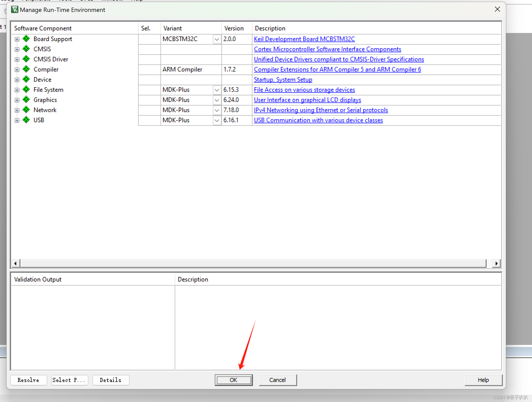
Task: Open the Startup, System Setup link
Action: click(x=283, y=80)
